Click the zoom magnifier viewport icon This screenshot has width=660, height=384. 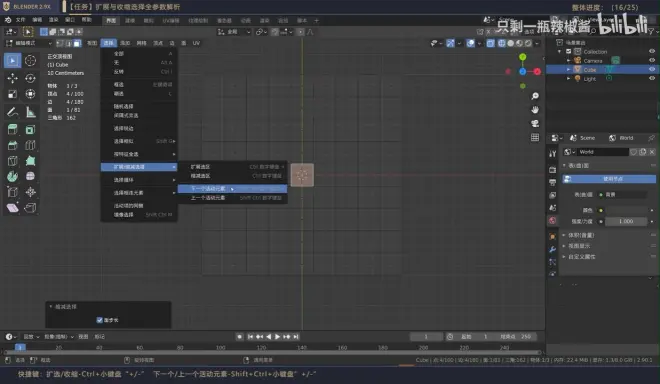pos(535,96)
